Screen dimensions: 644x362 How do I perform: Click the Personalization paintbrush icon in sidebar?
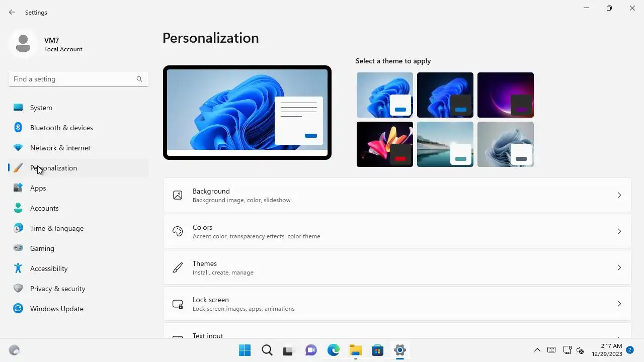18,168
